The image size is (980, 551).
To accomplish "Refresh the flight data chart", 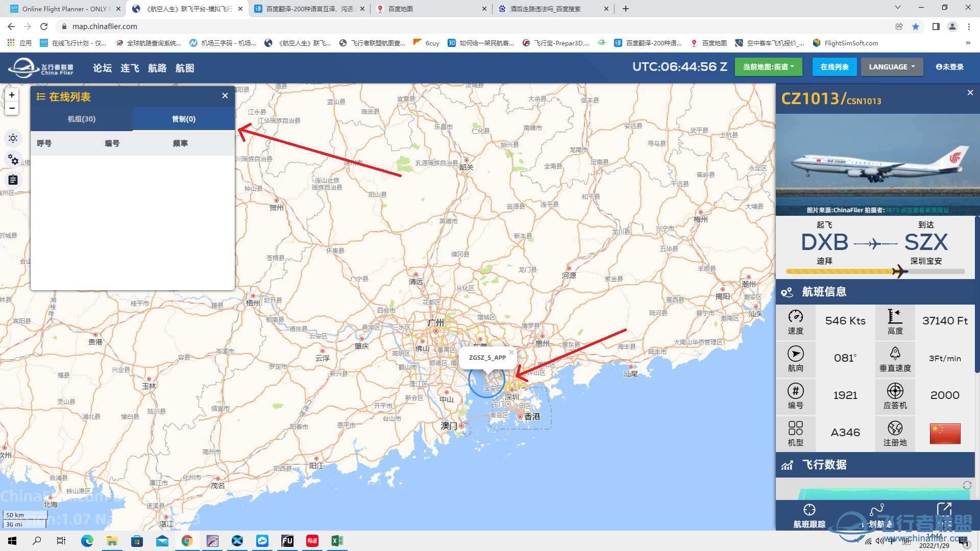I will coord(967,485).
